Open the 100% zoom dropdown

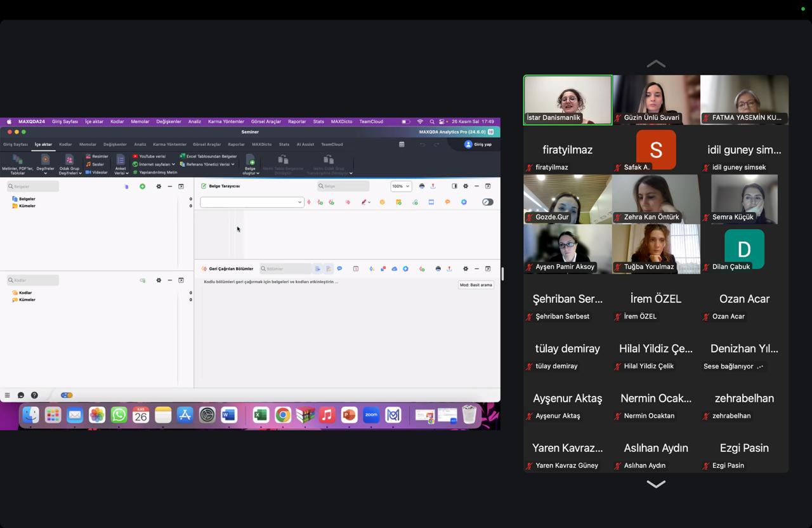(x=400, y=186)
